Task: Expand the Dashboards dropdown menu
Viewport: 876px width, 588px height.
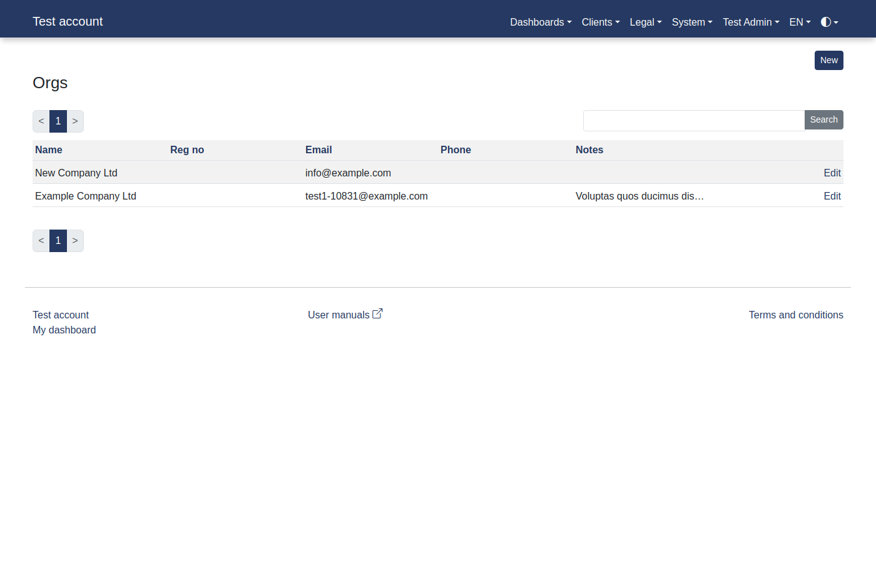Action: [541, 22]
